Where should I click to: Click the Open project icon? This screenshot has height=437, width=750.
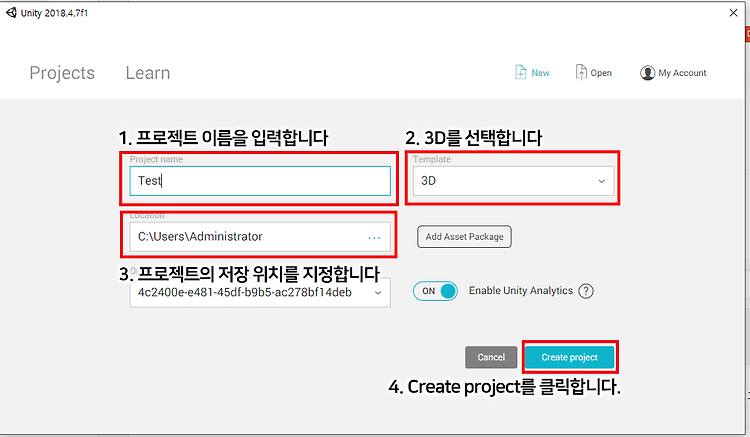(581, 72)
